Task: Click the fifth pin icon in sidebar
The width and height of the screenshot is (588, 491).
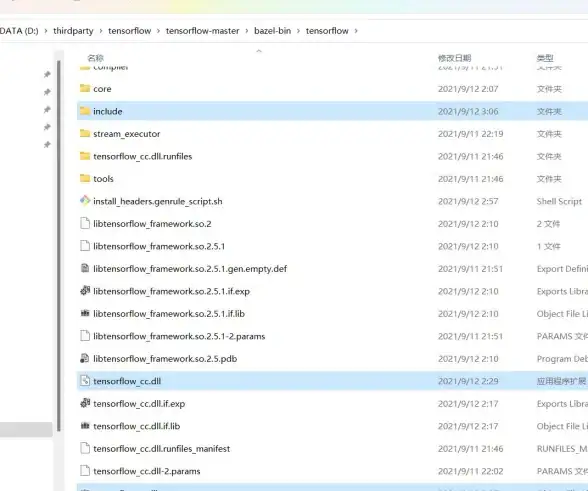Action: pyautogui.click(x=47, y=144)
